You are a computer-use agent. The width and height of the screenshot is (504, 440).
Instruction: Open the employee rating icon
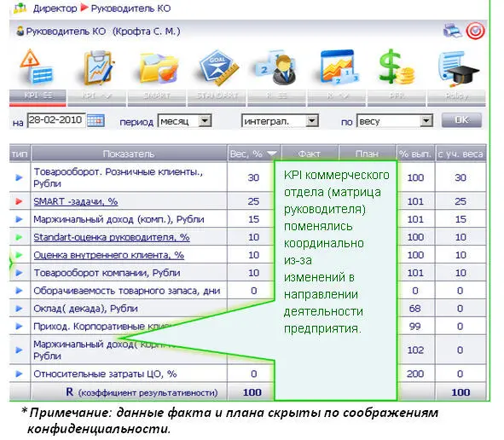[x=275, y=67]
